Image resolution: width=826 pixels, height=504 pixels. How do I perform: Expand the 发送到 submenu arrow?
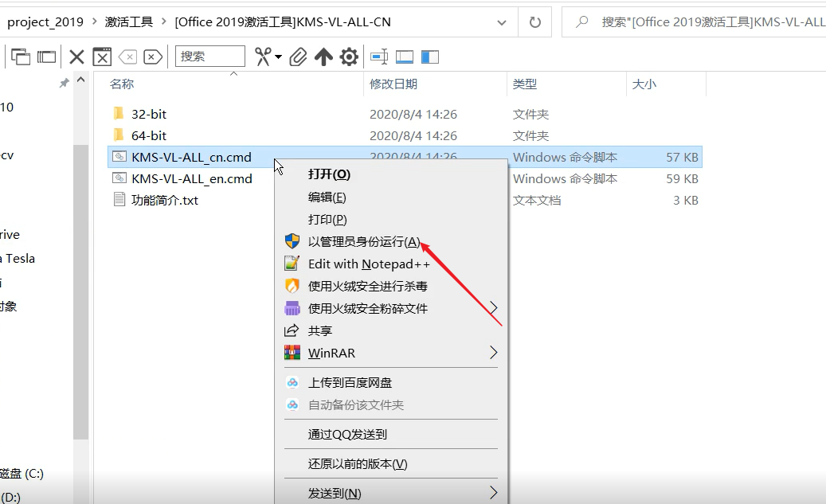click(x=493, y=493)
